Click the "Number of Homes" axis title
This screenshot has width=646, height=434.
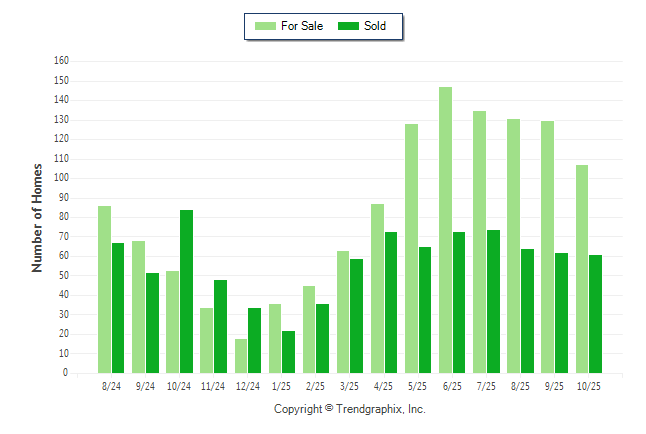tap(37, 217)
